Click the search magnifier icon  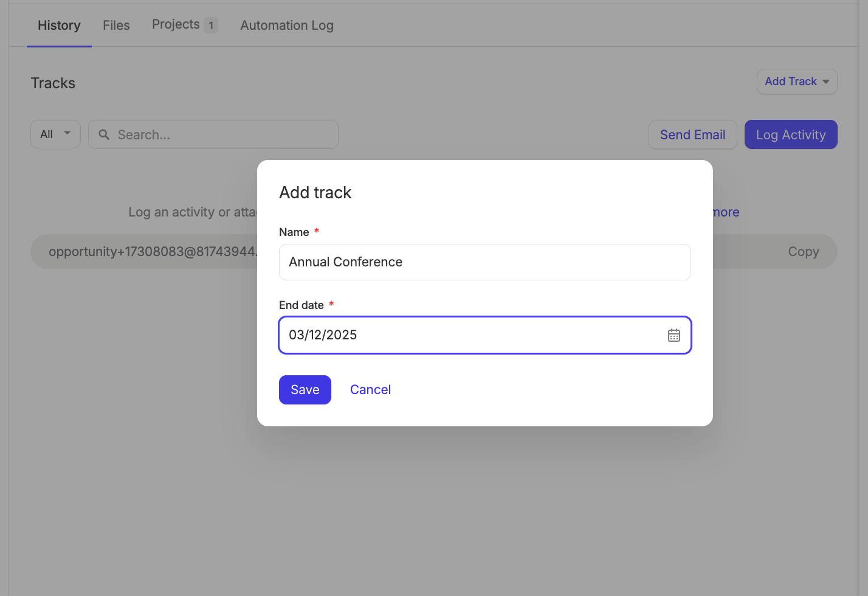tap(104, 134)
